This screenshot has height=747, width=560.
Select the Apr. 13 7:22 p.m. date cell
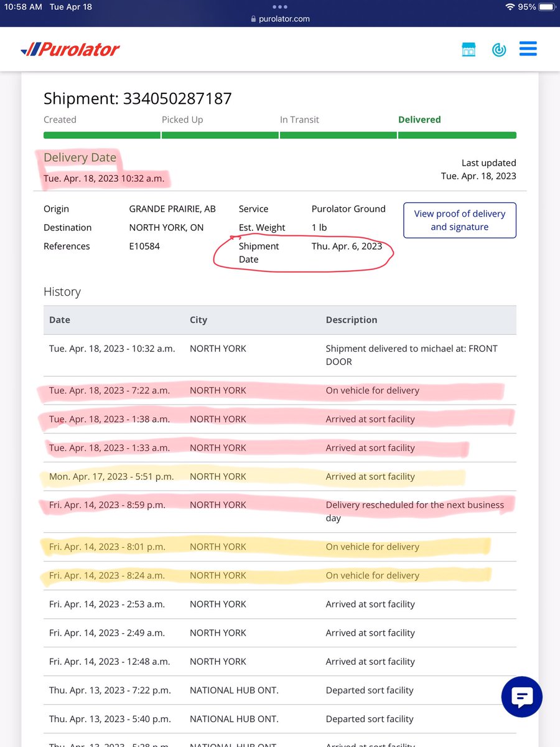pos(110,690)
